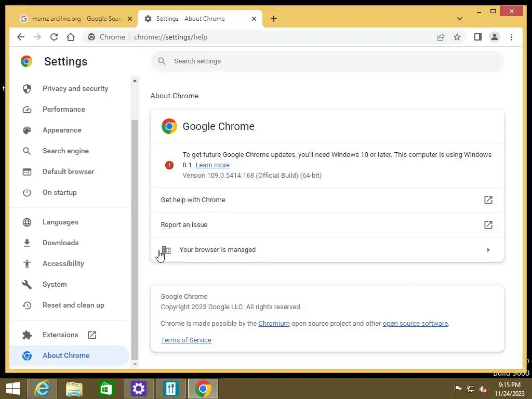Click the external link icon next to Extensions

[x=92, y=335]
